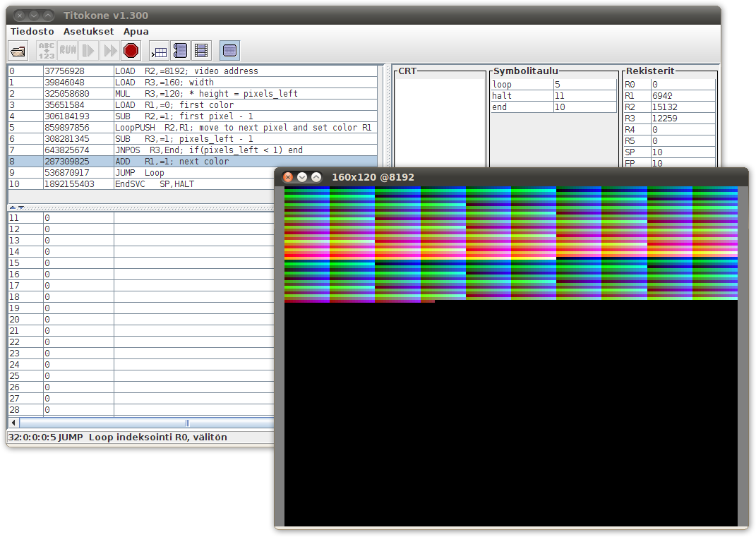The height and width of the screenshot is (537, 756).
Task: Open a file with the folder icon
Action: point(18,51)
